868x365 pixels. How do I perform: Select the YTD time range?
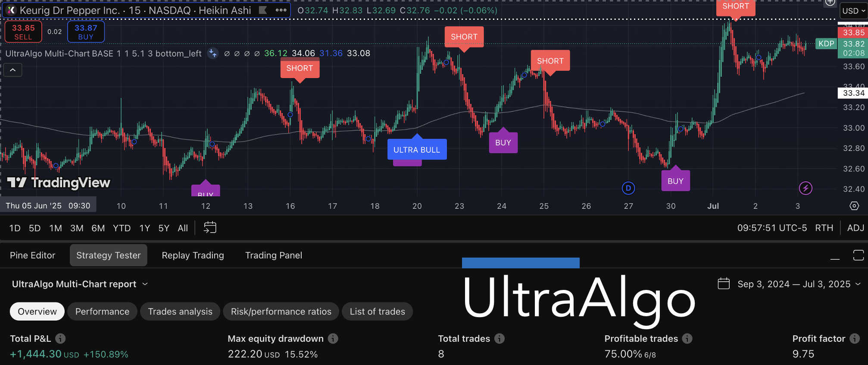(122, 228)
